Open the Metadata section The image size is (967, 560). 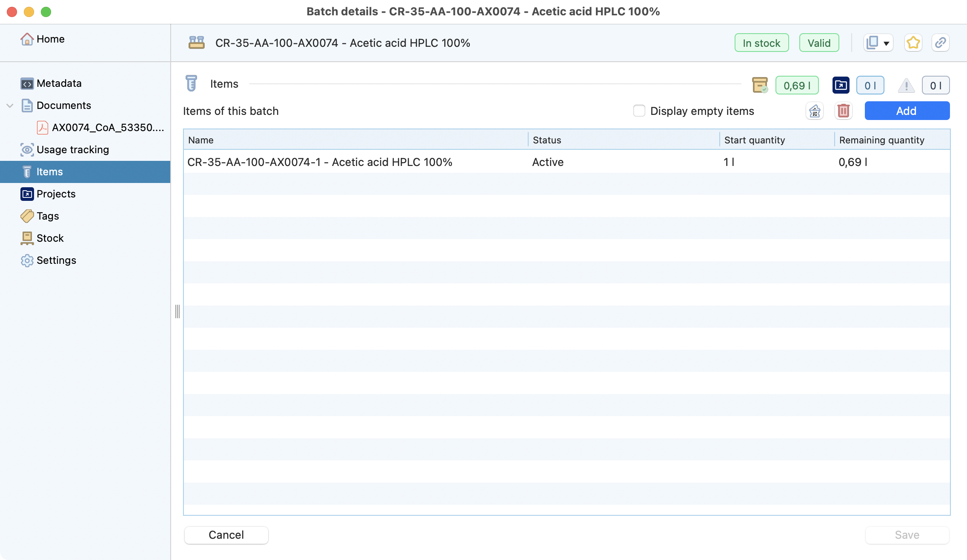point(59,83)
